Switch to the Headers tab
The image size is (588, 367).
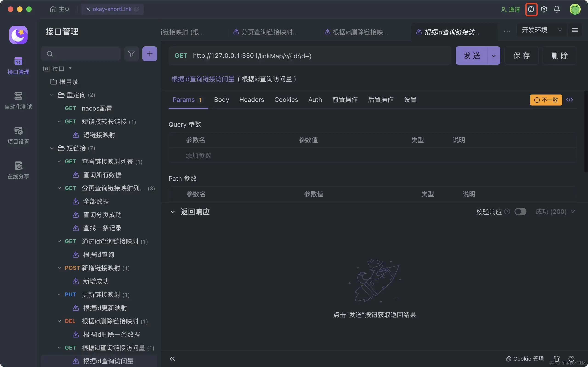pyautogui.click(x=252, y=100)
